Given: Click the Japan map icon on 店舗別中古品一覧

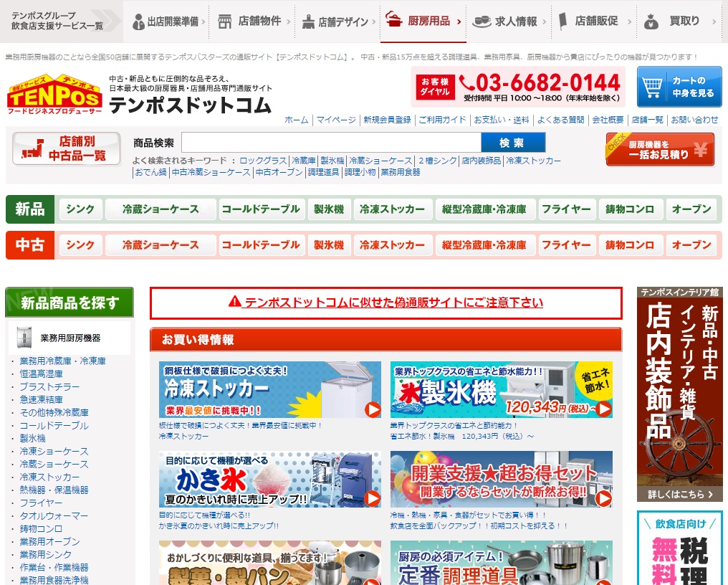Looking at the screenshot, I should pyautogui.click(x=32, y=148).
